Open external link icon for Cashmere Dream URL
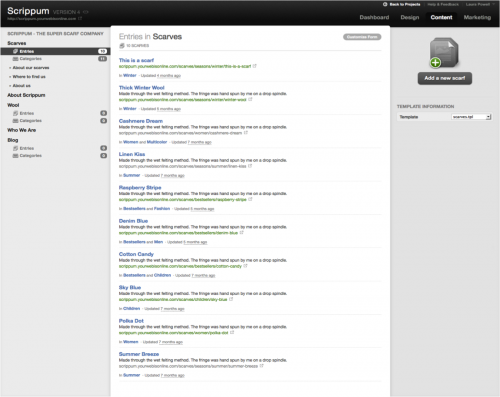The image size is (500, 397). (x=246, y=133)
